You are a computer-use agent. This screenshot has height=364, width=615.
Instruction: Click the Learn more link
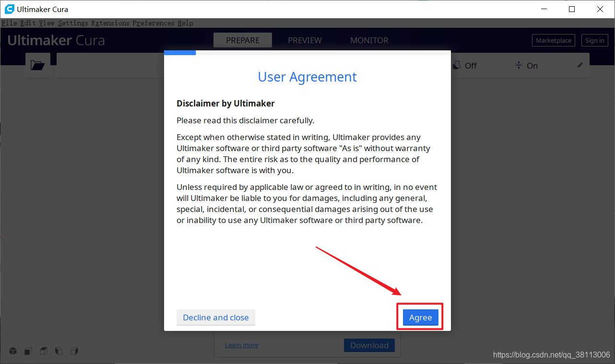[242, 345]
